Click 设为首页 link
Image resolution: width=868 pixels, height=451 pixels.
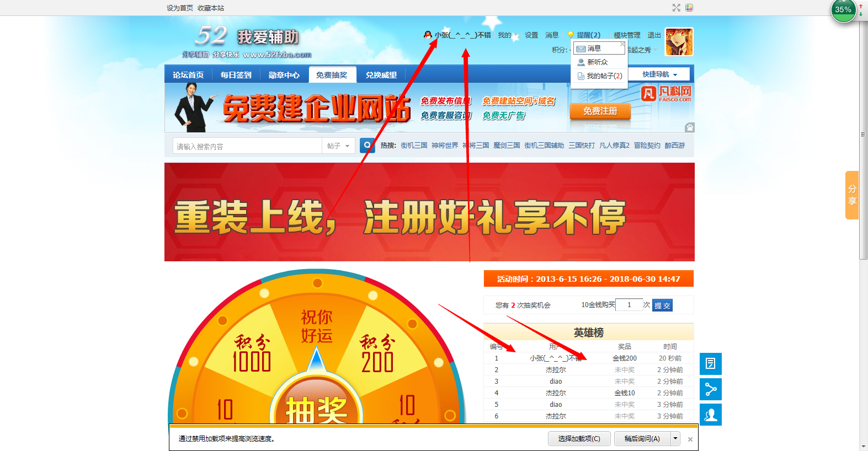click(180, 8)
